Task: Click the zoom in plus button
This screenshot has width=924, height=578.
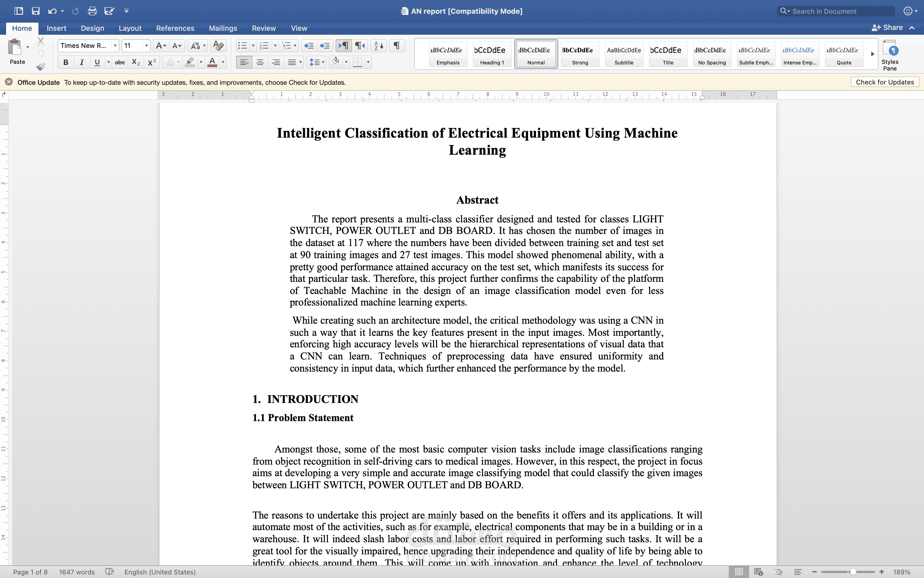Action: (x=882, y=572)
